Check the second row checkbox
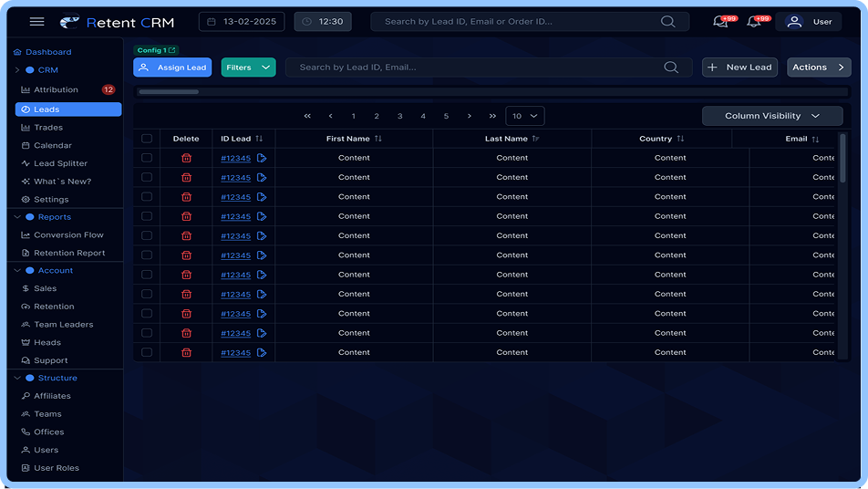 [x=147, y=177]
